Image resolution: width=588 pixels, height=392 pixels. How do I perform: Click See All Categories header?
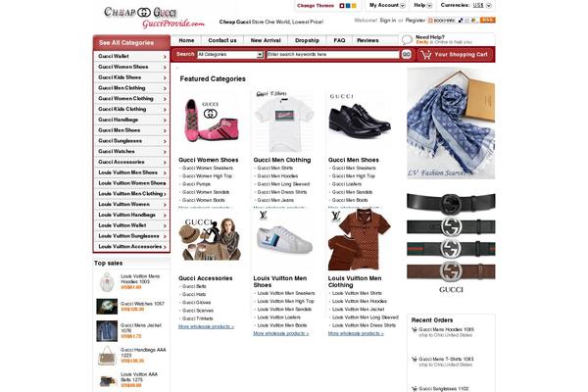coord(131,43)
